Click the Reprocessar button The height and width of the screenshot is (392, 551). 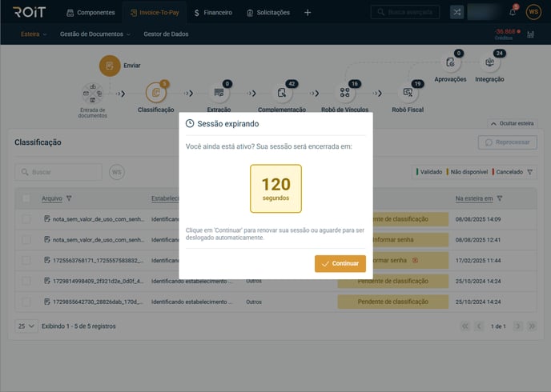coord(507,142)
